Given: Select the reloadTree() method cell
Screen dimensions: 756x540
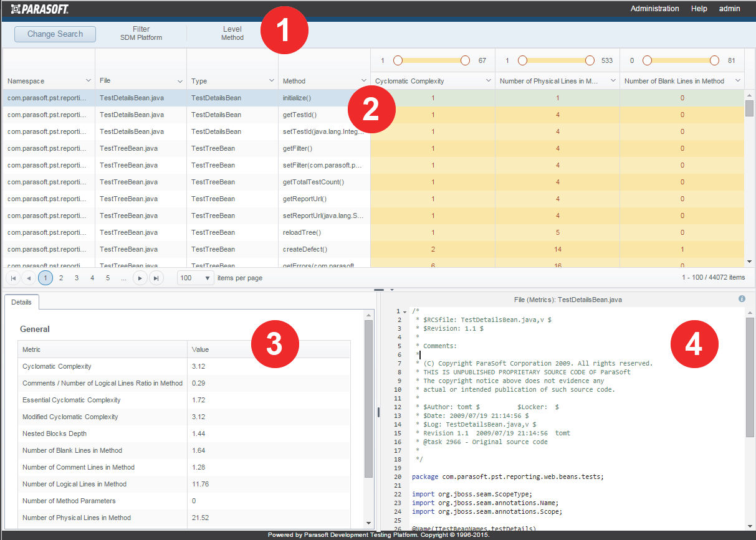Looking at the screenshot, I should click(x=324, y=232).
